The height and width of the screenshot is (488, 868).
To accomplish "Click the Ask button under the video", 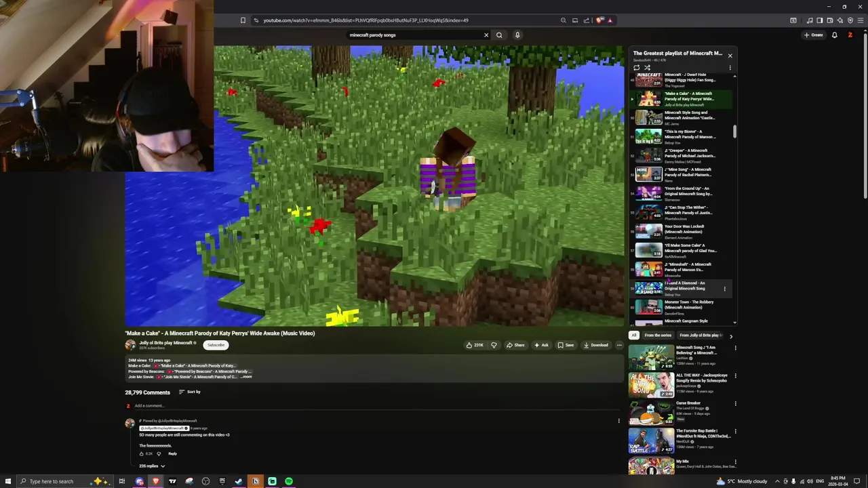I will pyautogui.click(x=541, y=345).
